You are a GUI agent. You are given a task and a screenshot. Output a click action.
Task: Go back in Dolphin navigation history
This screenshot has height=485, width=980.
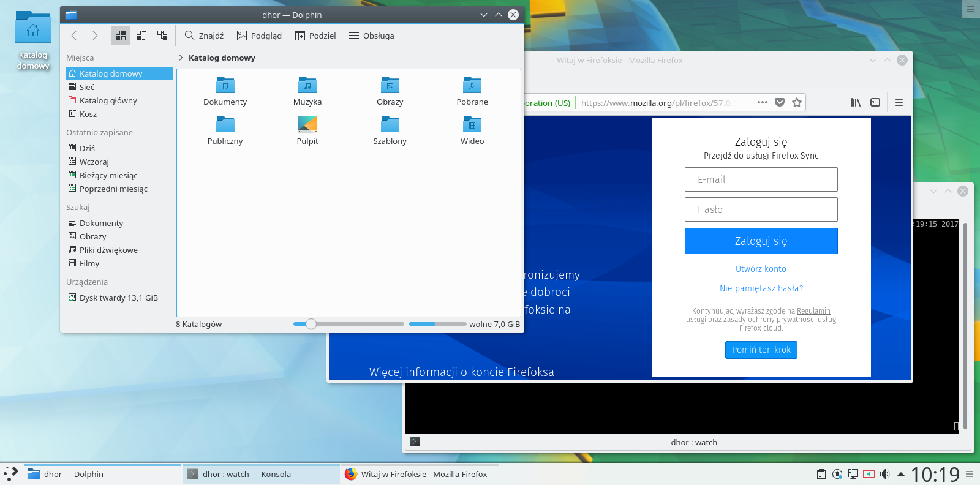(74, 36)
